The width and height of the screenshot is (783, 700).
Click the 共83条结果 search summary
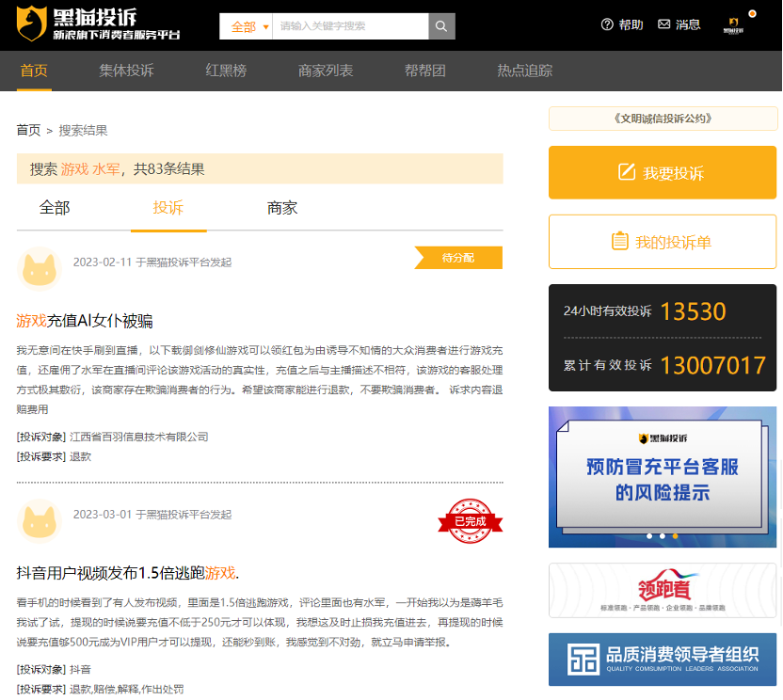click(x=168, y=169)
